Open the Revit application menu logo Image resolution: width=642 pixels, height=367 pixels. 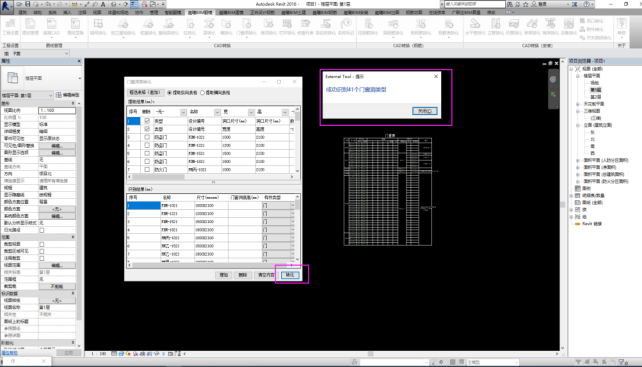pos(6,7)
